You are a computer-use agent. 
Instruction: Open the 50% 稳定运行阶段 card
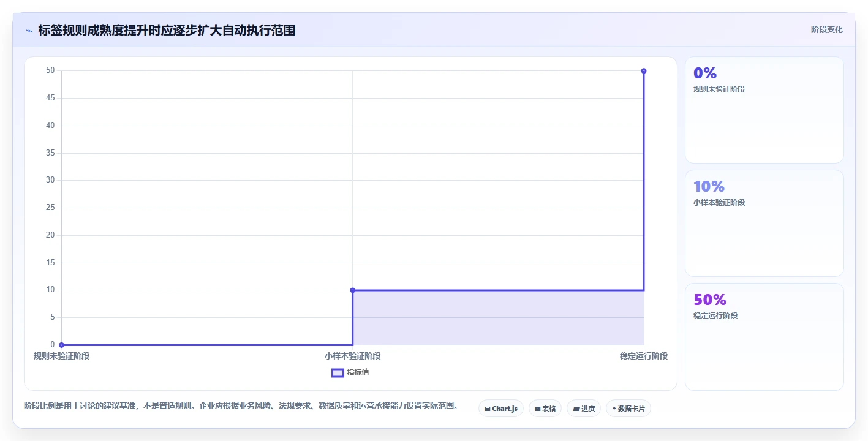point(764,337)
